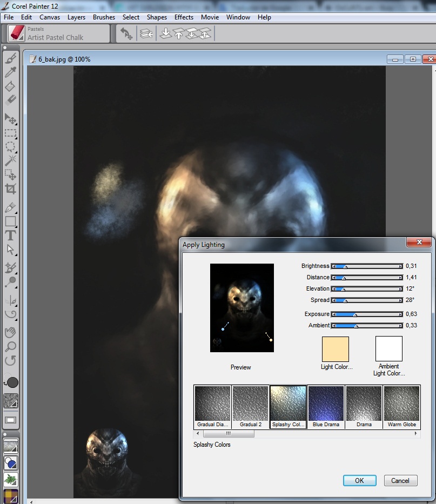Click Cancel in Apply Lighting dialog

point(400,481)
